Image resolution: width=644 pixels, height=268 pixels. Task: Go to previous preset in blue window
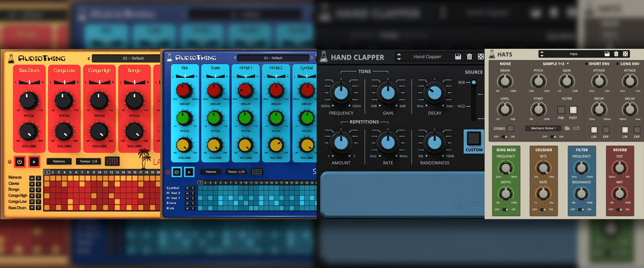(x=234, y=57)
